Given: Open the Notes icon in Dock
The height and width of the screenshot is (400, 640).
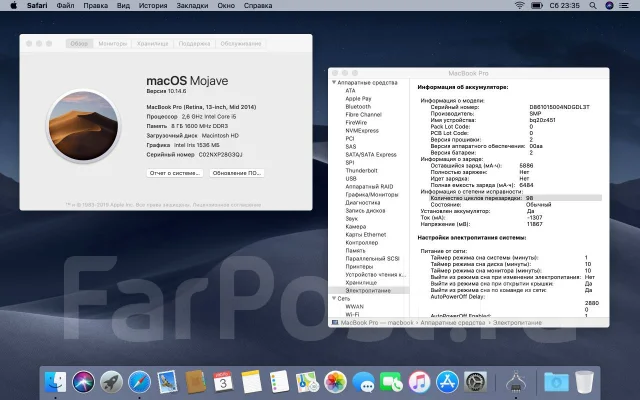Looking at the screenshot, I should (251, 382).
